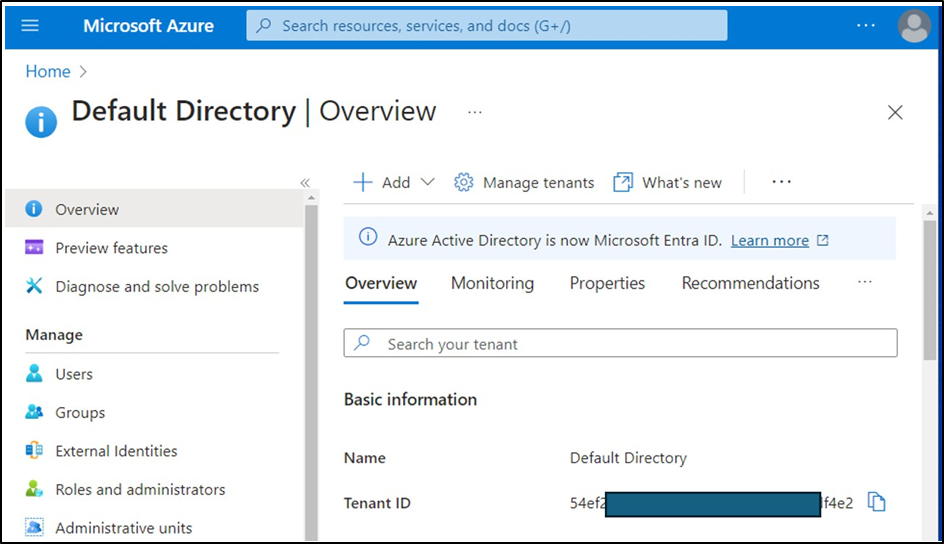The image size is (944, 544).
Task: Switch to the Monitoring tab
Action: pyautogui.click(x=492, y=283)
